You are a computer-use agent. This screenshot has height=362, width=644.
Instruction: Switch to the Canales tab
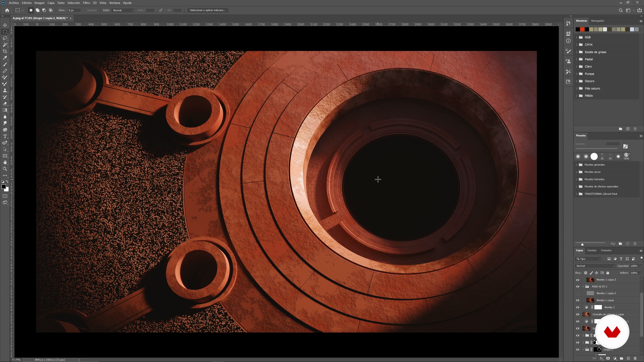click(x=592, y=250)
